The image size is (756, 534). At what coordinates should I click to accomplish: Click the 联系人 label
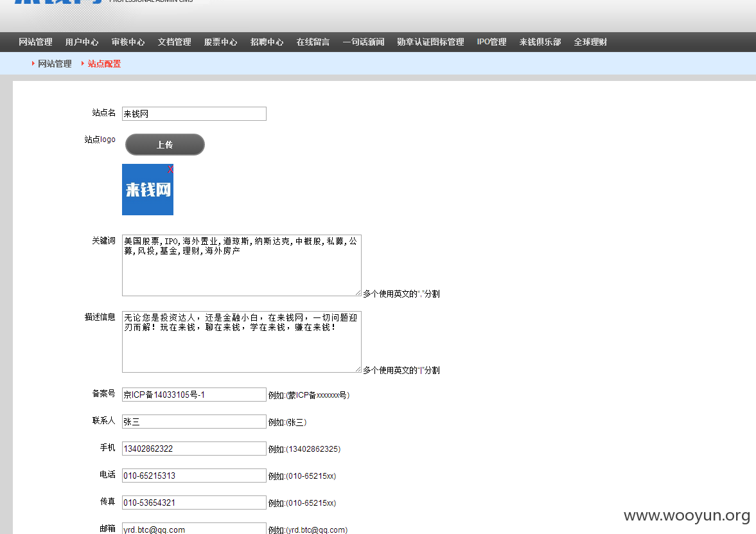click(103, 421)
